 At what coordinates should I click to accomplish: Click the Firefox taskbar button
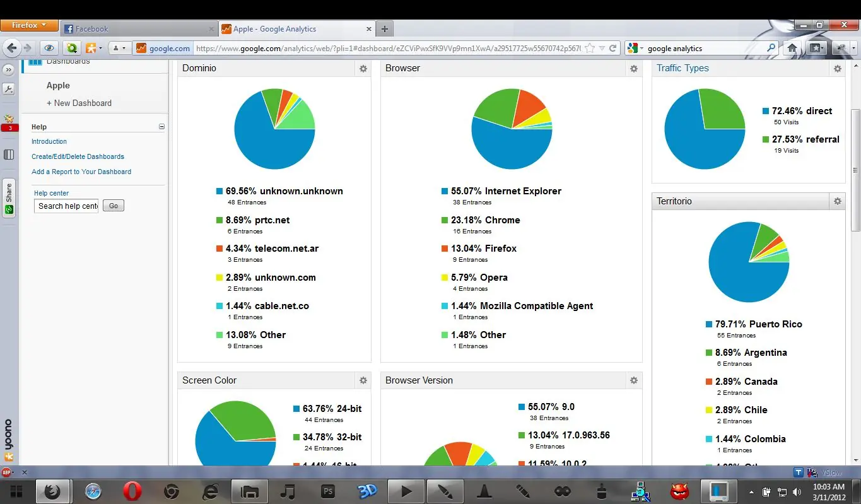[52, 491]
